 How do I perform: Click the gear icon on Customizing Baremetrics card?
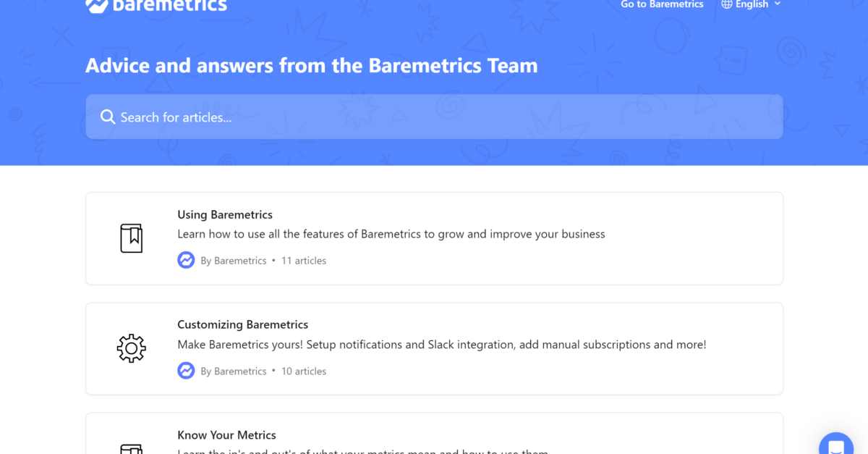(131, 348)
